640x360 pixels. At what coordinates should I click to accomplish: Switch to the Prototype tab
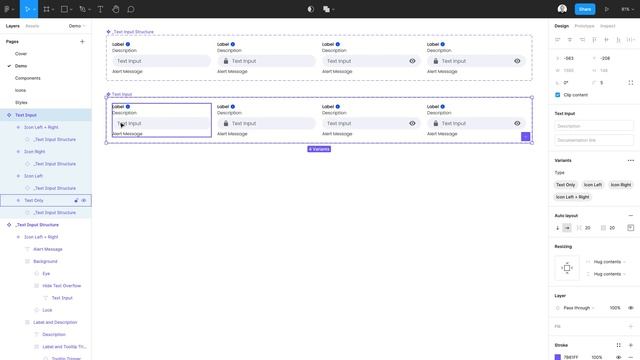click(584, 26)
